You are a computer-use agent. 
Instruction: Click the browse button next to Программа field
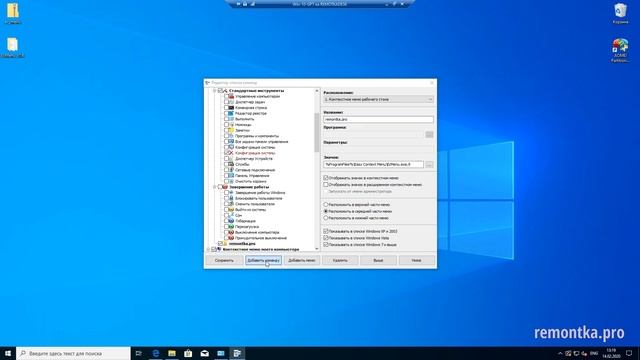pos(429,134)
